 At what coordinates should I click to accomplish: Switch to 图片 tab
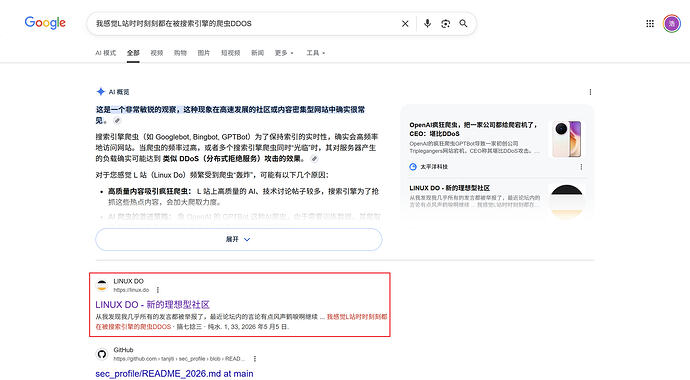coord(204,53)
